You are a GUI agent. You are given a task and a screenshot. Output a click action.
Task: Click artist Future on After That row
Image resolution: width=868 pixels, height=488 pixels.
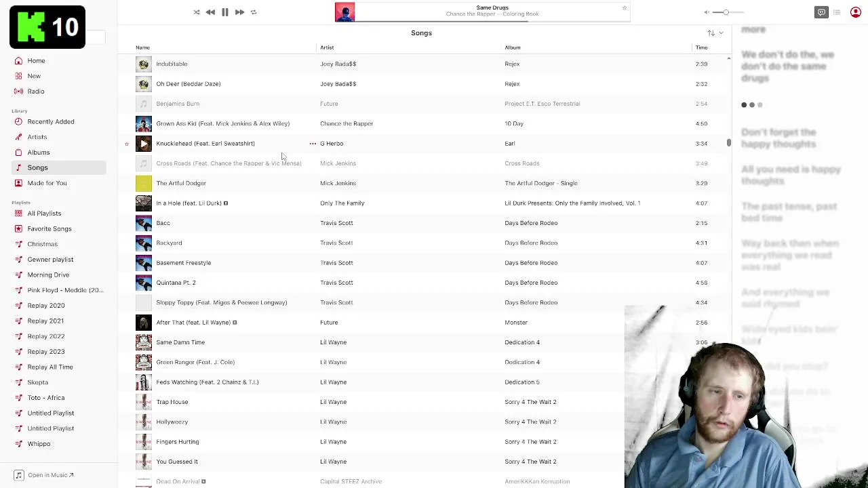coord(329,323)
